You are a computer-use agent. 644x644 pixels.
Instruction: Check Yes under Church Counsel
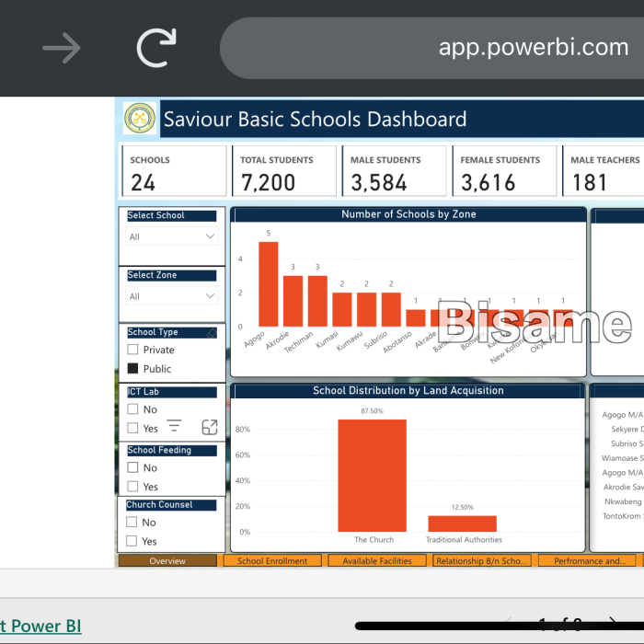click(132, 541)
